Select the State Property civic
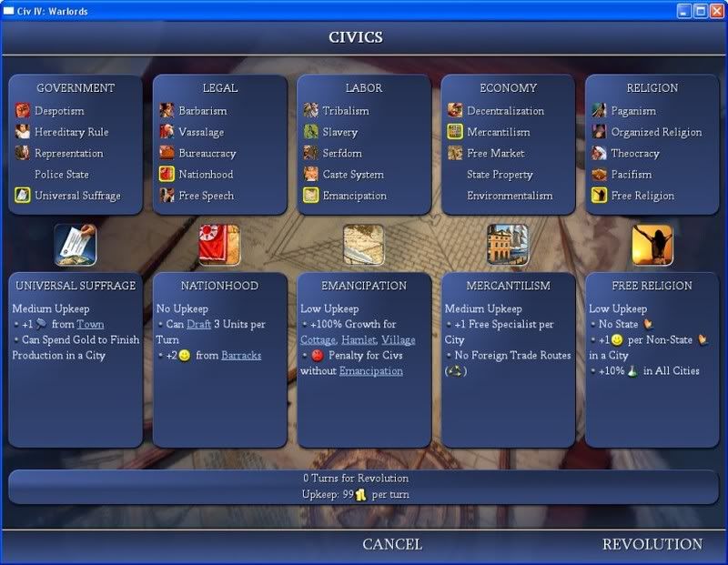This screenshot has width=728, height=565. (500, 175)
